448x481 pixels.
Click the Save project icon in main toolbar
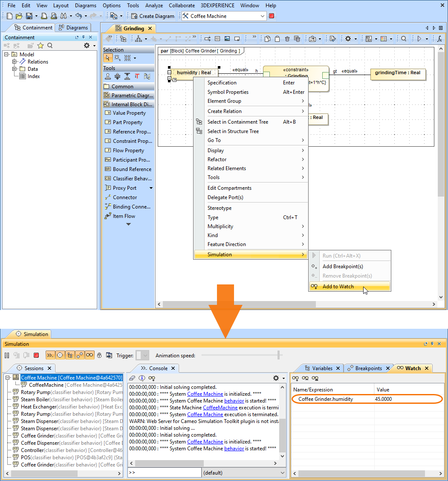(29, 16)
